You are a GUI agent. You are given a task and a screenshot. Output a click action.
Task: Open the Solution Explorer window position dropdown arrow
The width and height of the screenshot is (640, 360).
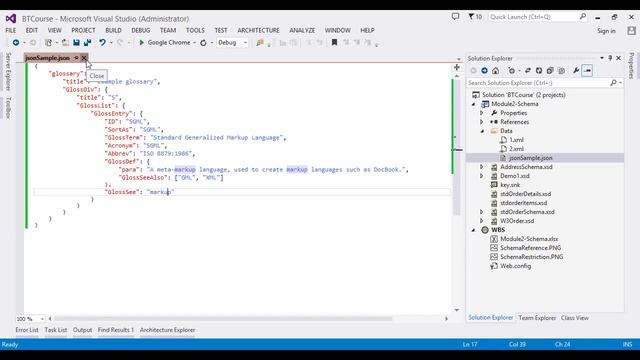point(602,58)
